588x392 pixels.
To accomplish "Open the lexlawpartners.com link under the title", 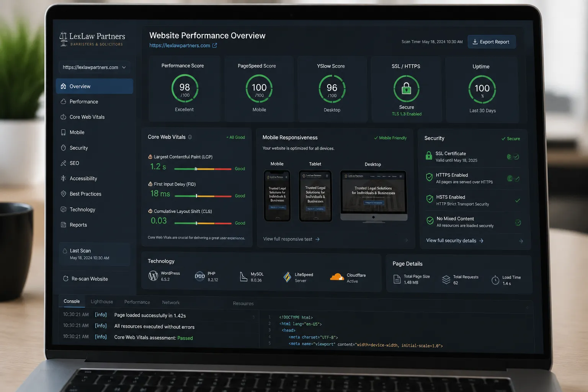I will (x=180, y=46).
